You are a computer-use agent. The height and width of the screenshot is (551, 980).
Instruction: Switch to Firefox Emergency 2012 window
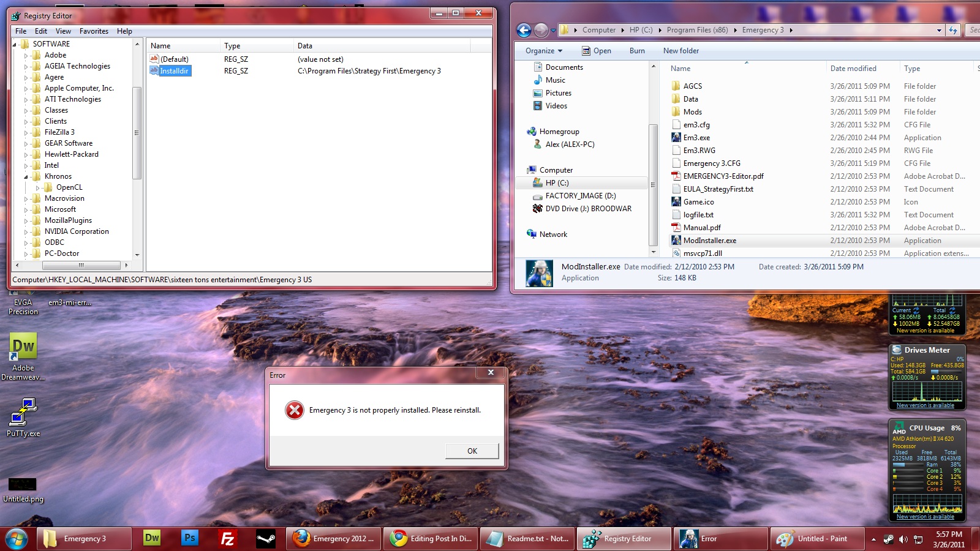coord(334,538)
